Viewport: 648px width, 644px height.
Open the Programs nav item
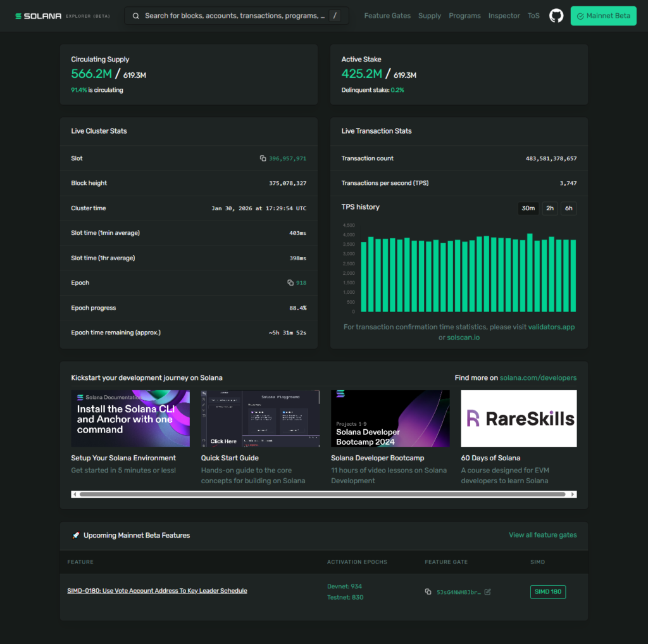(464, 16)
